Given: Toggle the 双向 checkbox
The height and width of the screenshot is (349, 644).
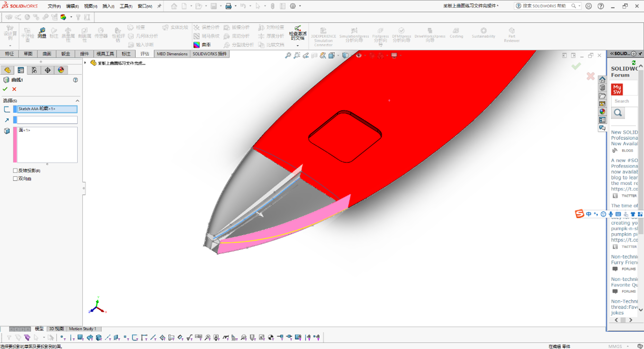Looking at the screenshot, I should tap(15, 179).
